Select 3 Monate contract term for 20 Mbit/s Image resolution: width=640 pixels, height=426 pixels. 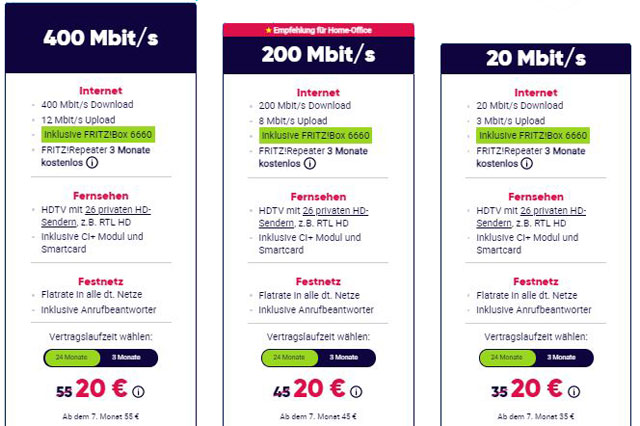pos(563,358)
